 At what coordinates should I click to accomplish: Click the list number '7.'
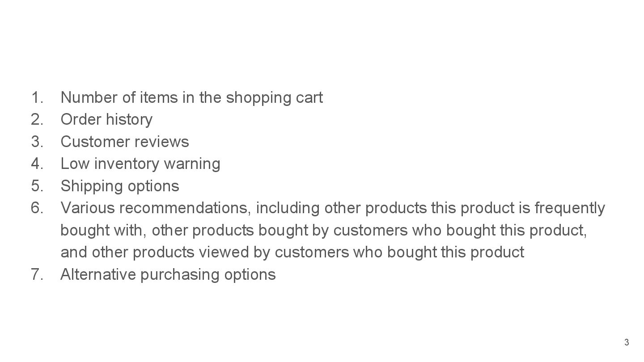[38, 274]
